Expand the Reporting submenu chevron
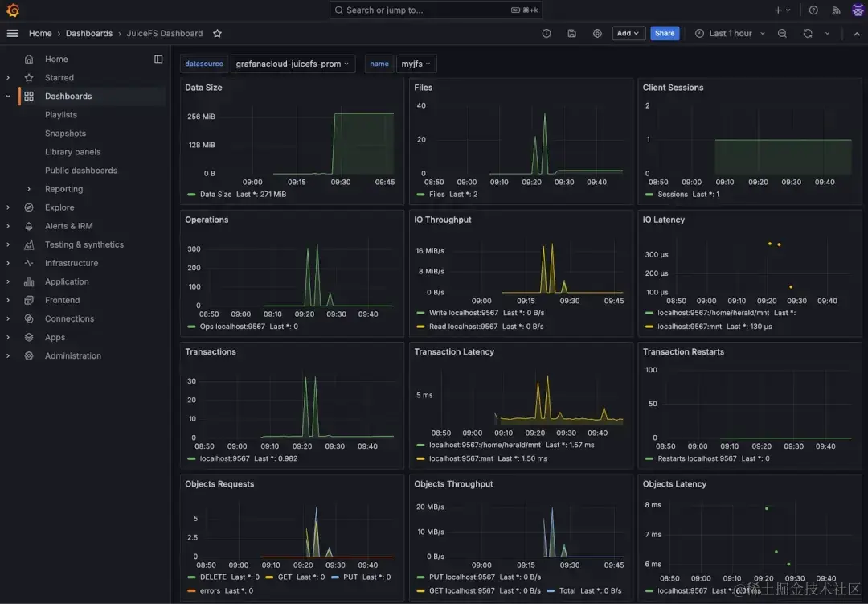The image size is (868, 604). pos(29,189)
